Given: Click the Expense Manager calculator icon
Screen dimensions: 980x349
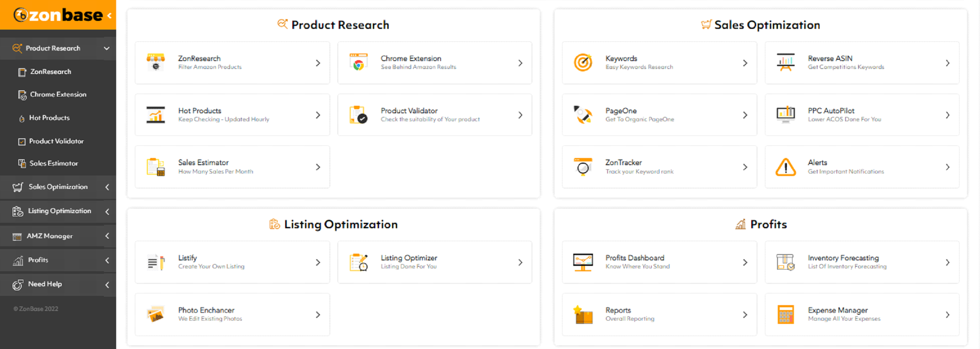Looking at the screenshot, I should coord(785,314).
